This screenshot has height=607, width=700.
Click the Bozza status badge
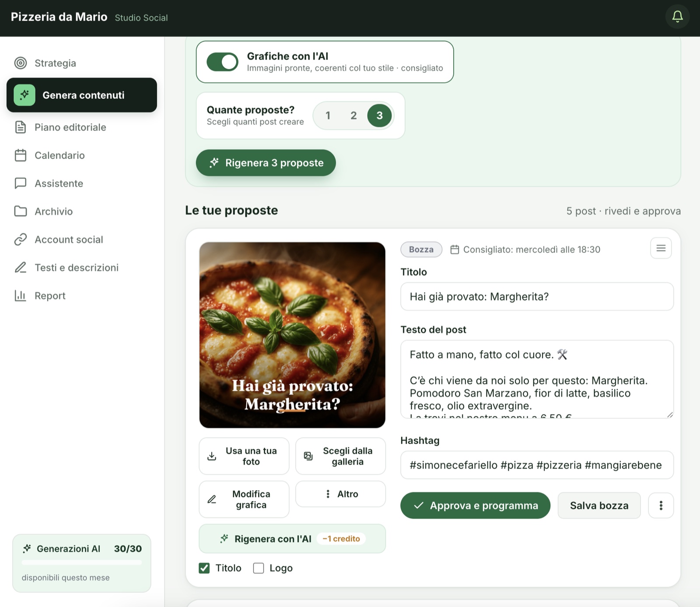coord(421,249)
